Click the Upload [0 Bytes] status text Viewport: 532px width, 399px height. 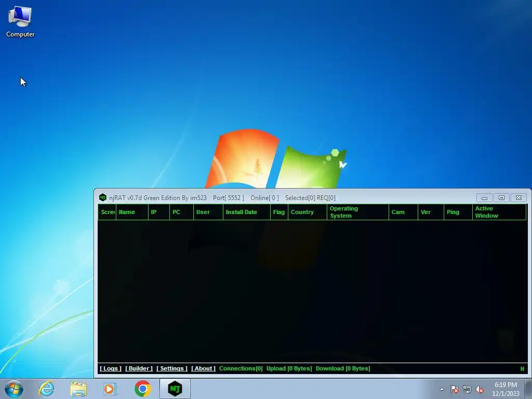coord(289,368)
